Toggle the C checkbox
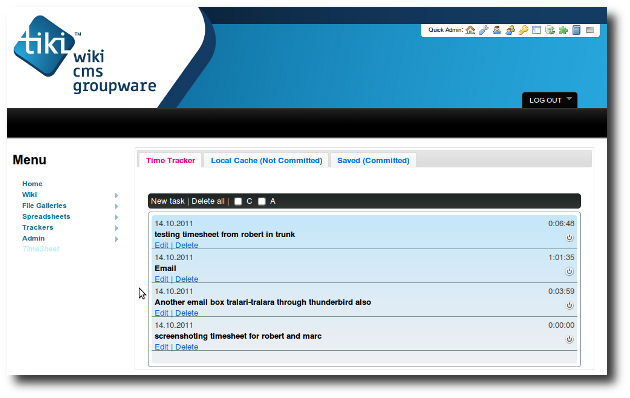This screenshot has width=630, height=398. (238, 201)
